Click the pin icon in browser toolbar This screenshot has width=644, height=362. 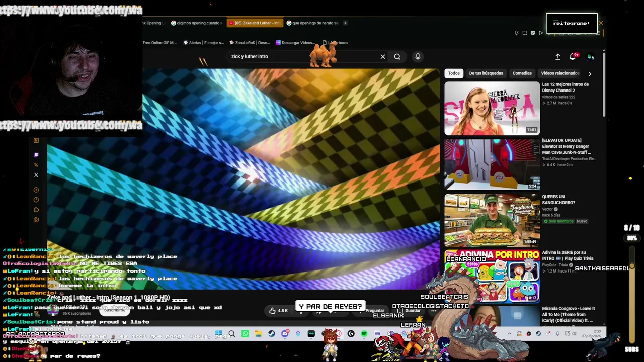click(516, 33)
